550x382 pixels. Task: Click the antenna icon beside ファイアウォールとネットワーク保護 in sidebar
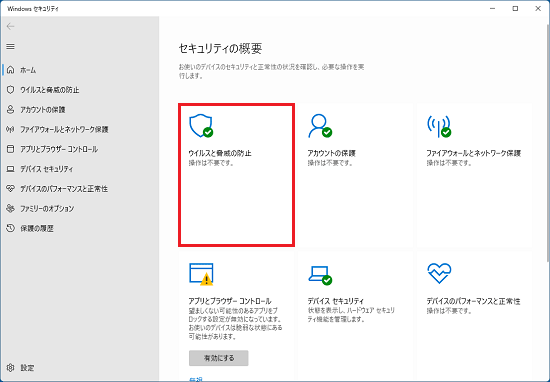point(11,129)
